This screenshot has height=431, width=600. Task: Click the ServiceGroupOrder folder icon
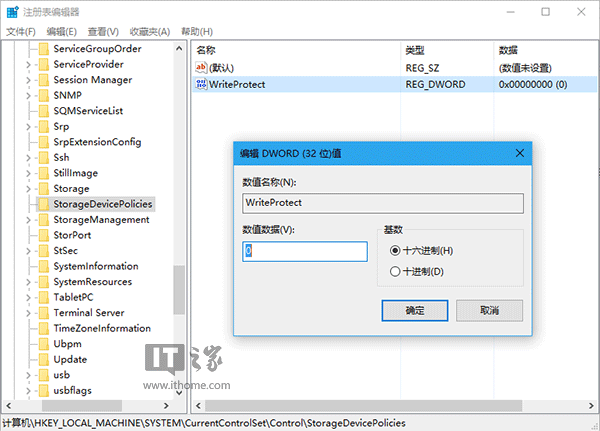pos(44,49)
